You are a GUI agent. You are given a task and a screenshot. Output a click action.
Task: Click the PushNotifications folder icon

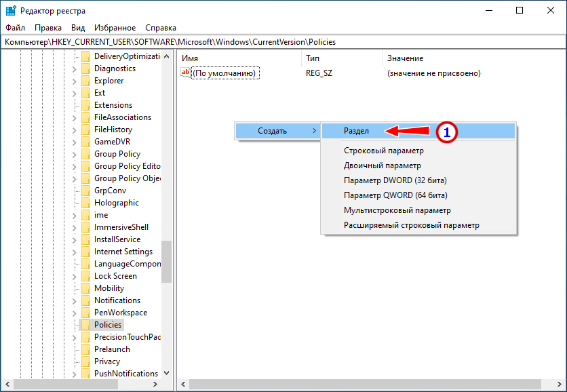pyautogui.click(x=85, y=374)
